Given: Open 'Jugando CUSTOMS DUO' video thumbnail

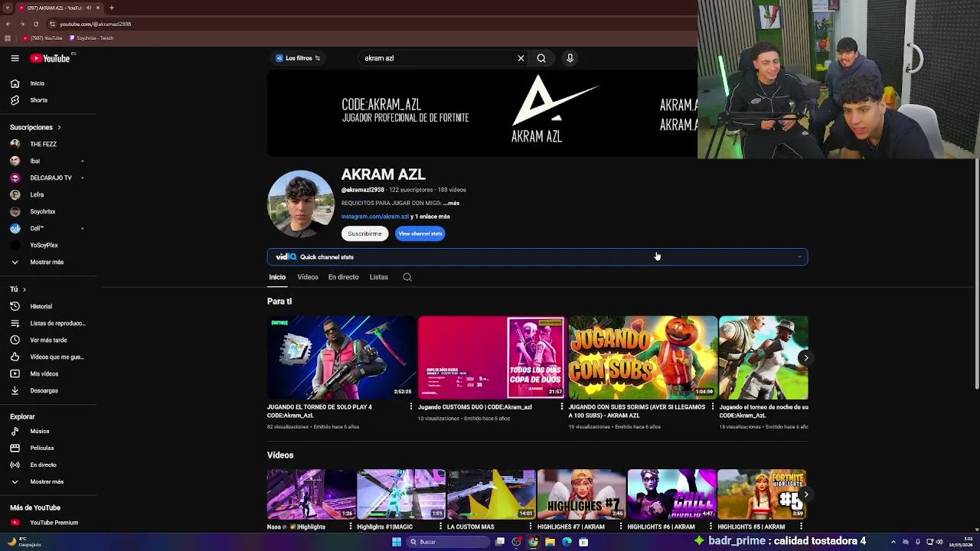Looking at the screenshot, I should (492, 357).
